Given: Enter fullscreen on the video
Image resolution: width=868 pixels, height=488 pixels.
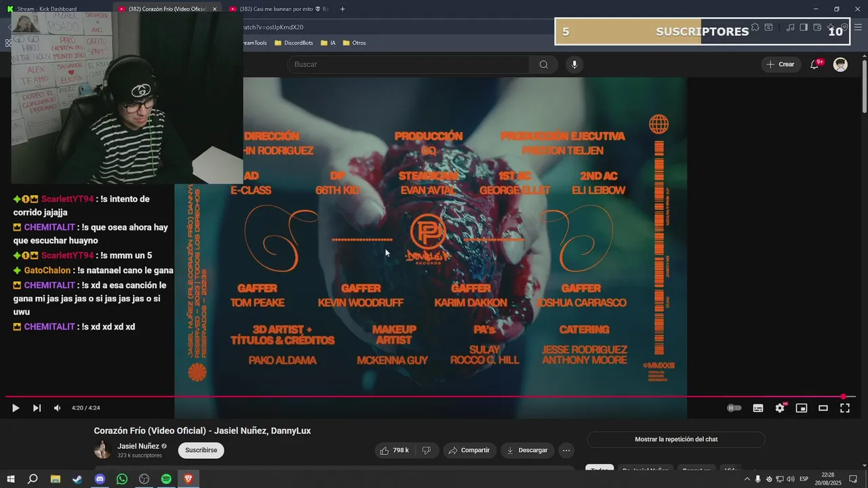Looking at the screenshot, I should pyautogui.click(x=845, y=408).
